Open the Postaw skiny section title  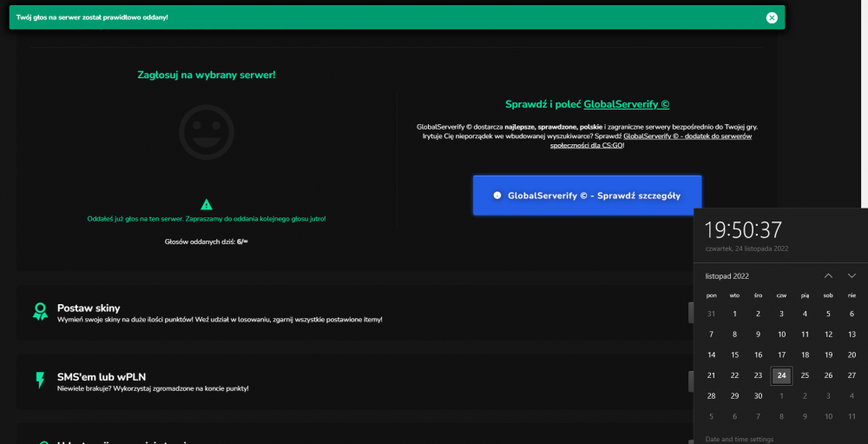(x=89, y=308)
